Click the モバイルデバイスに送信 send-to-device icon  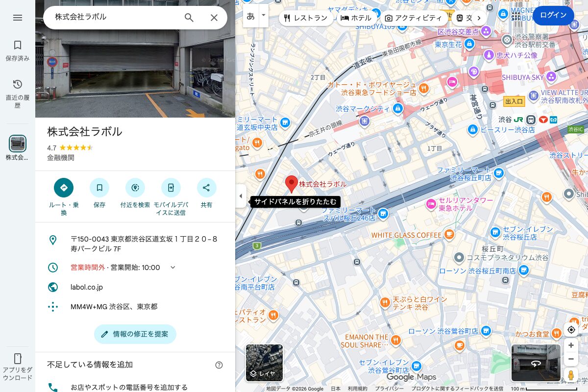tap(171, 188)
